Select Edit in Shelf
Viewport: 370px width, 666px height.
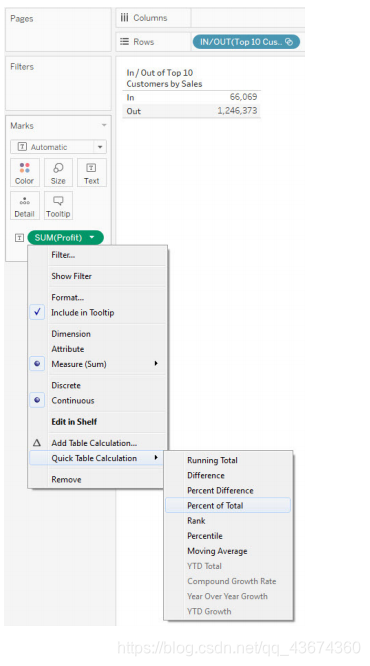tap(97, 422)
